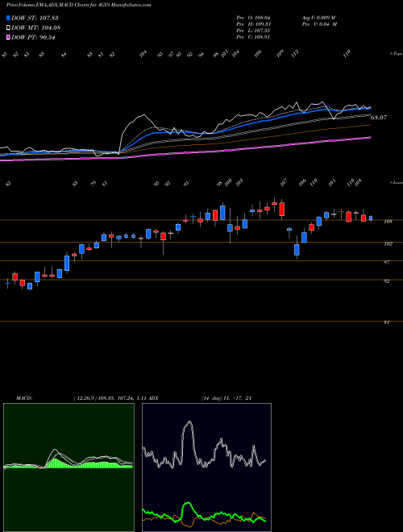Screen dimensions: 403x532
Task: Click the last blue candlestick on the right
Action: pos(371,218)
